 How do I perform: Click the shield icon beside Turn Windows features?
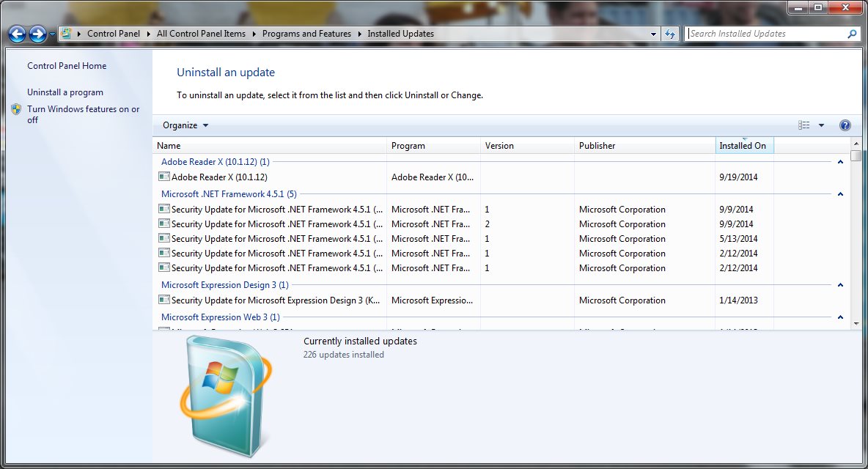pyautogui.click(x=16, y=109)
